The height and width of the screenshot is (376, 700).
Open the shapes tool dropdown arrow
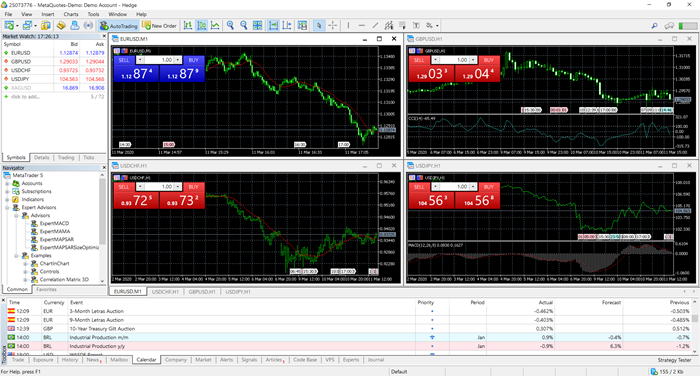tap(437, 26)
